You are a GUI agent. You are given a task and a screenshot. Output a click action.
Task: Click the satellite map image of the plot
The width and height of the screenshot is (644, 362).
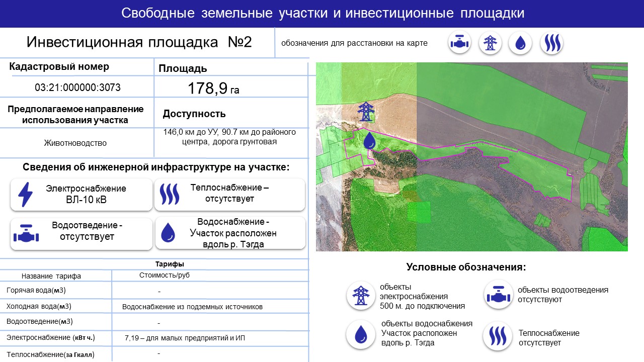click(471, 157)
